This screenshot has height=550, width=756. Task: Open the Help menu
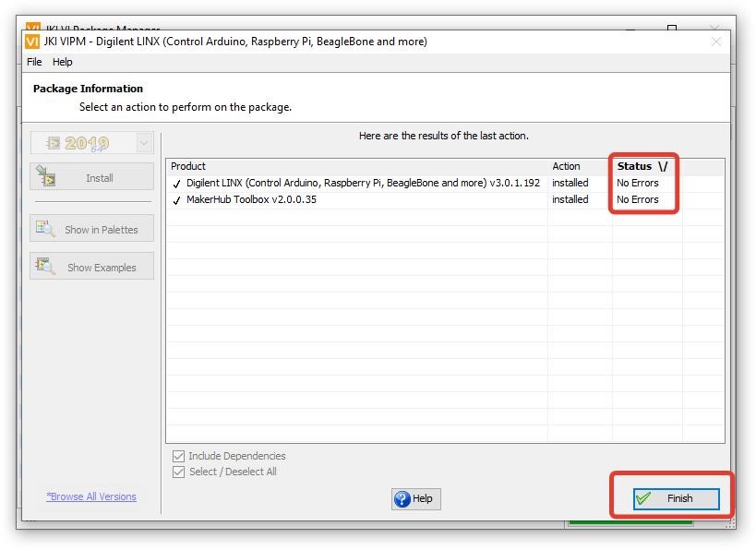62,62
